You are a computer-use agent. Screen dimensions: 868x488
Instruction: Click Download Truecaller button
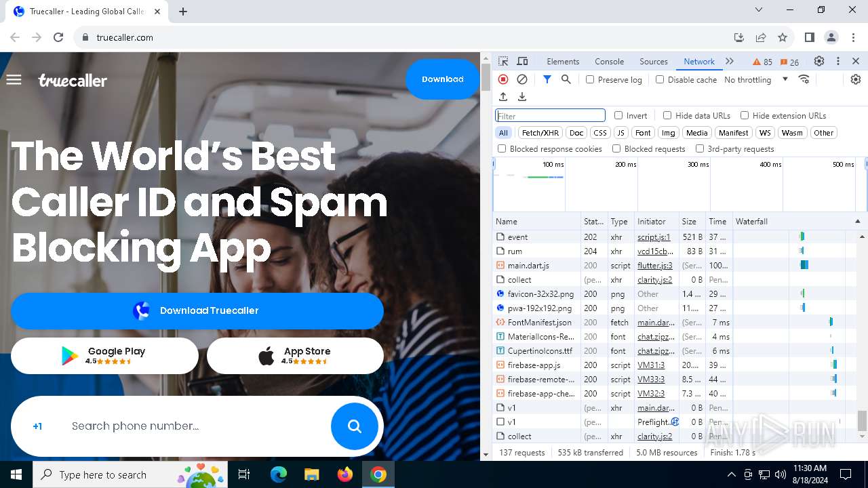pos(197,310)
